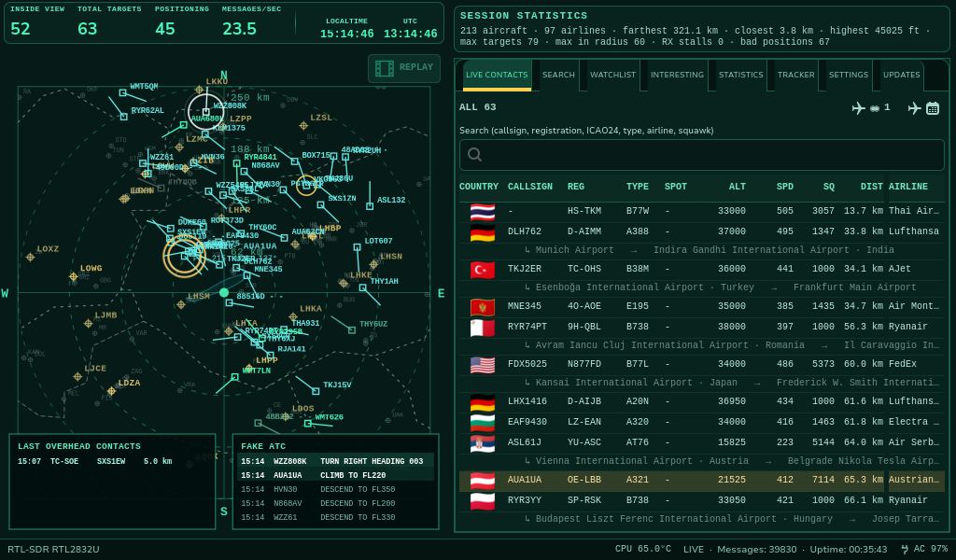Image resolution: width=956 pixels, height=560 pixels.
Task: Click the US flag in FDX5025 row
Action: [483, 364]
